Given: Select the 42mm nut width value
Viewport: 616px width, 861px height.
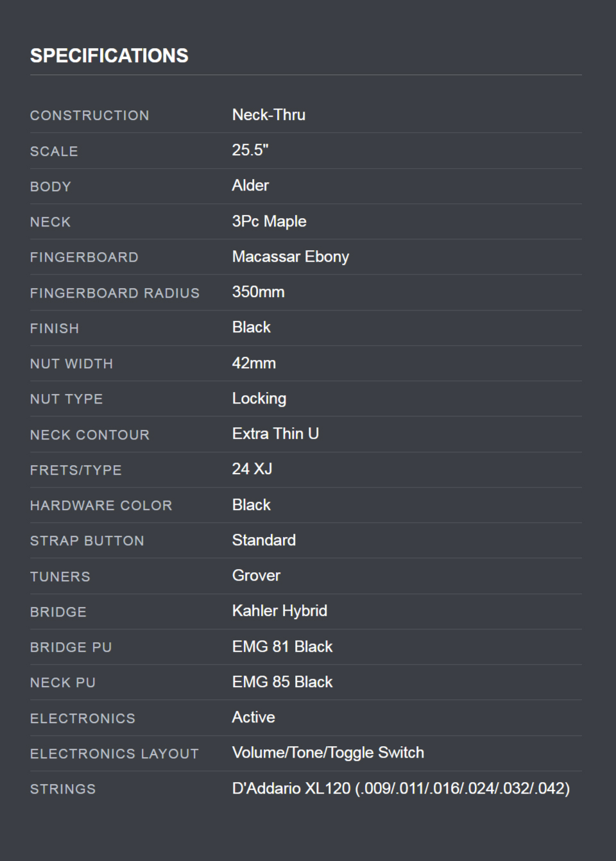Looking at the screenshot, I should point(253,363).
